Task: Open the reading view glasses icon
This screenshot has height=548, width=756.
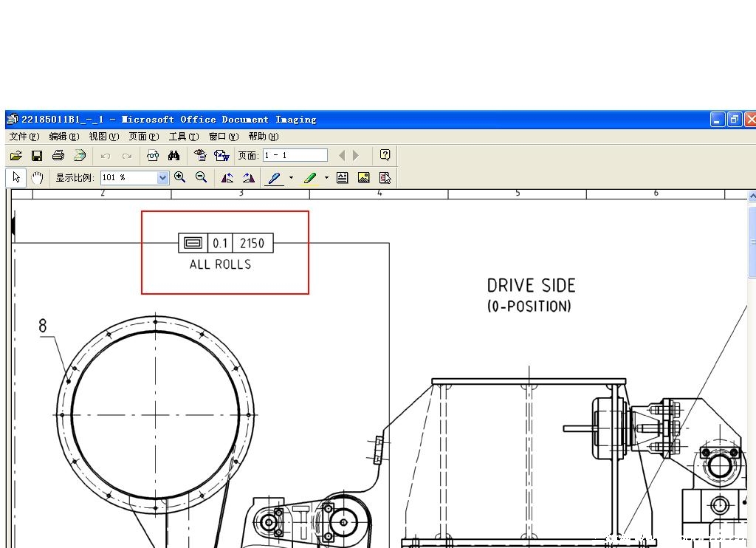Action: point(153,155)
